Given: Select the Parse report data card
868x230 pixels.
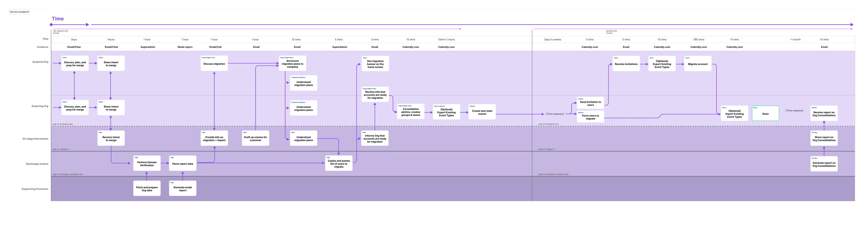Looking at the screenshot, I should pyautogui.click(x=183, y=163).
